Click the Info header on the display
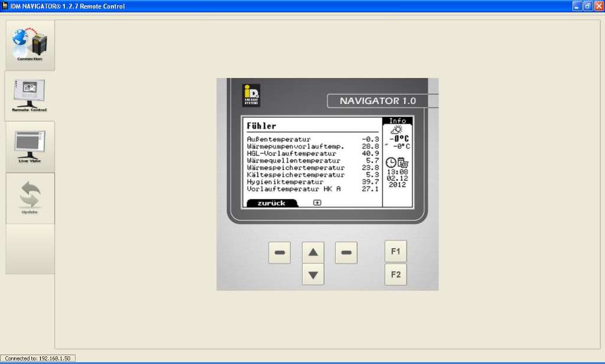 (398, 121)
